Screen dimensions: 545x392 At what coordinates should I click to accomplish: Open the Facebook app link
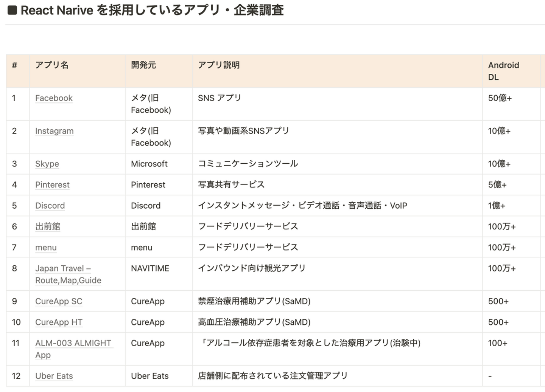click(54, 98)
